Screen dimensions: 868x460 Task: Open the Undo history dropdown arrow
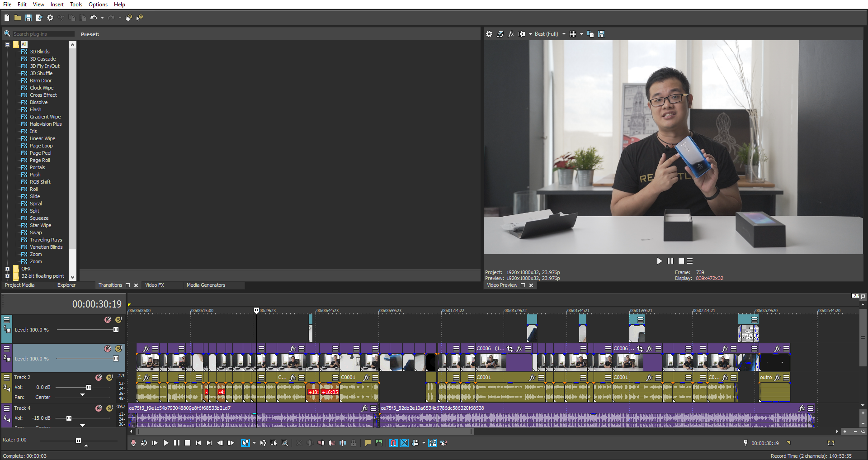point(102,18)
